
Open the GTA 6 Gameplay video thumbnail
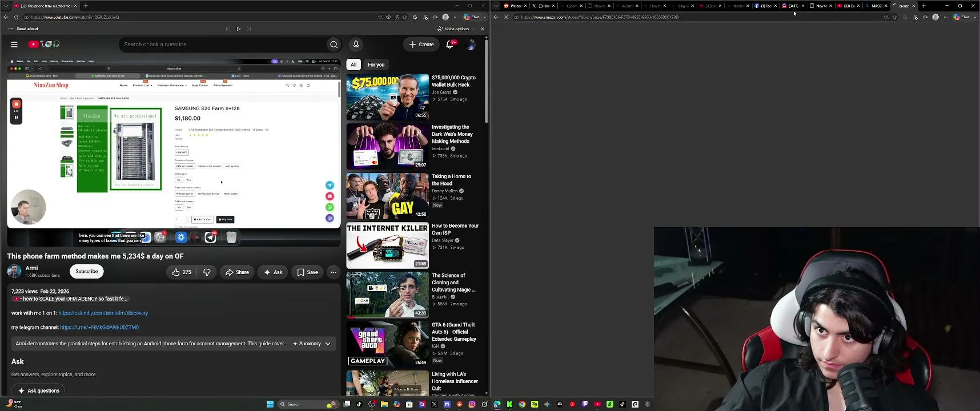tap(387, 344)
